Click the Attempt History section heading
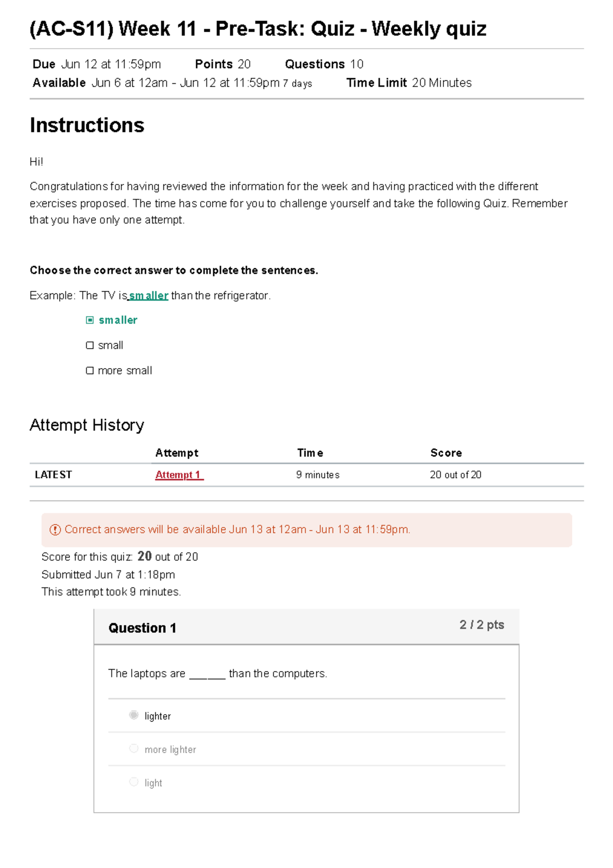 coord(87,424)
